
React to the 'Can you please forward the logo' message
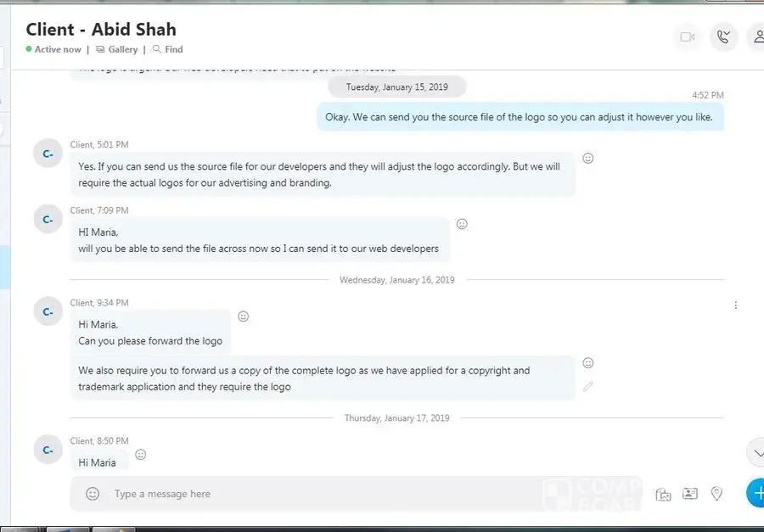coord(243,316)
